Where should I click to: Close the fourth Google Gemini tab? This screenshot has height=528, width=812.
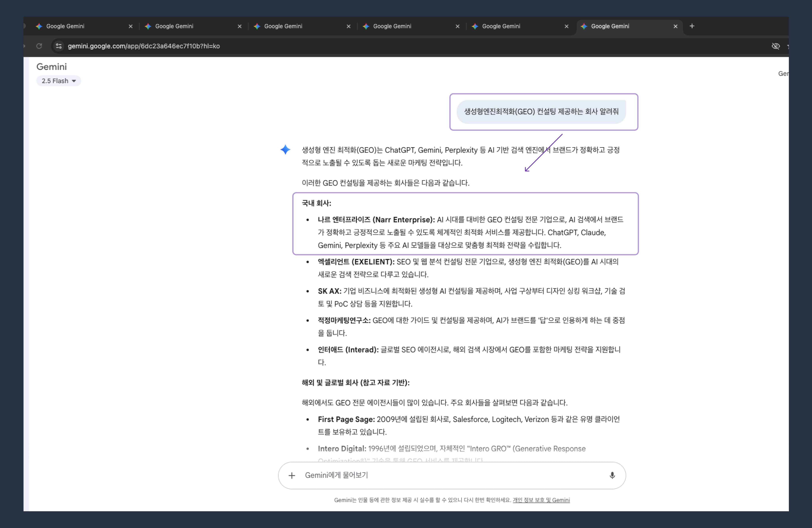point(457,26)
